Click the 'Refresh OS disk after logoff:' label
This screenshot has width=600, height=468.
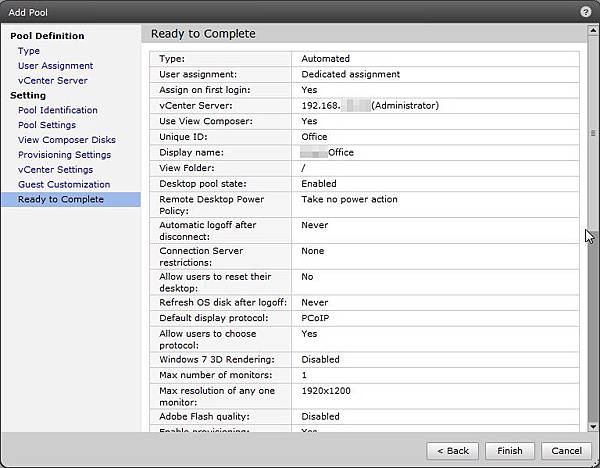tap(223, 303)
